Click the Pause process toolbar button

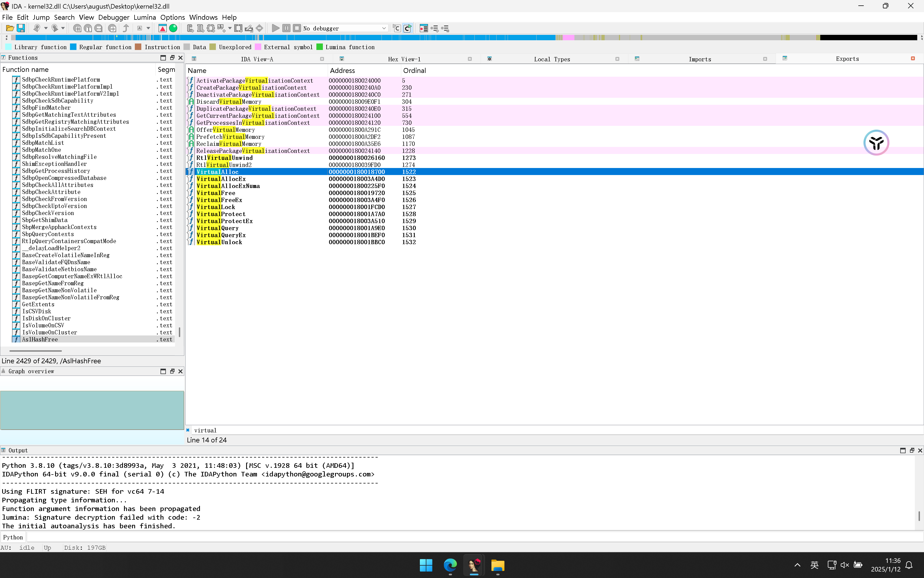click(x=286, y=28)
